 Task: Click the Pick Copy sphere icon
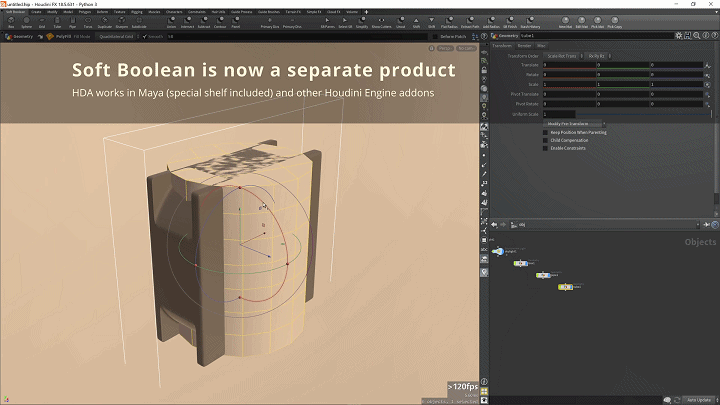[x=614, y=20]
